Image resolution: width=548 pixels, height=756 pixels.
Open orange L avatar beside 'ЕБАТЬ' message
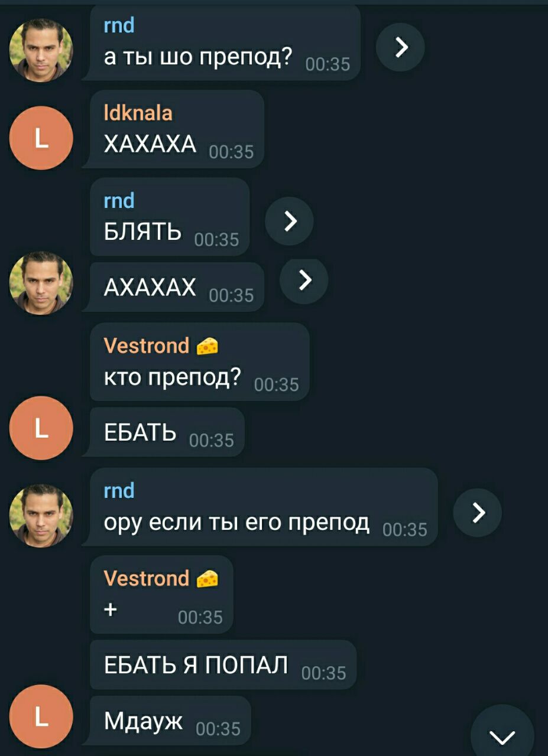tap(41, 428)
